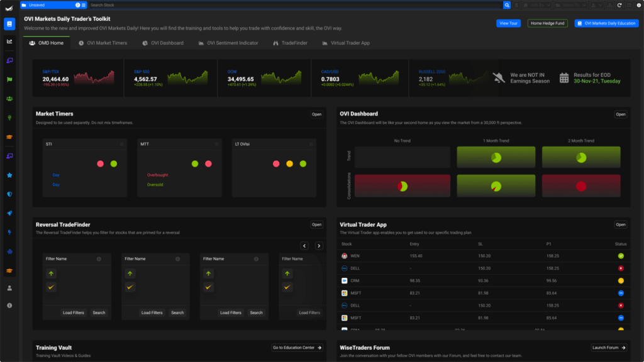This screenshot has height=362, width=644.
Task: Select the blue star sidebar icon
Action: click(x=9, y=175)
